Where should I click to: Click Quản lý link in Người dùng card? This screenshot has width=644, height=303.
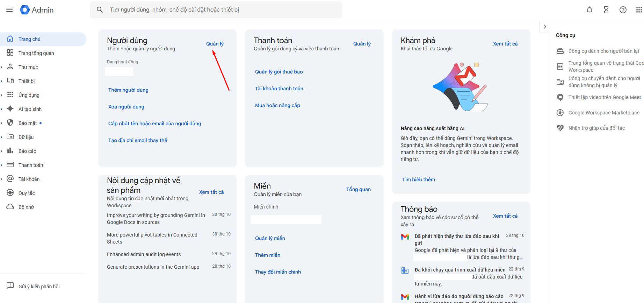pos(215,44)
